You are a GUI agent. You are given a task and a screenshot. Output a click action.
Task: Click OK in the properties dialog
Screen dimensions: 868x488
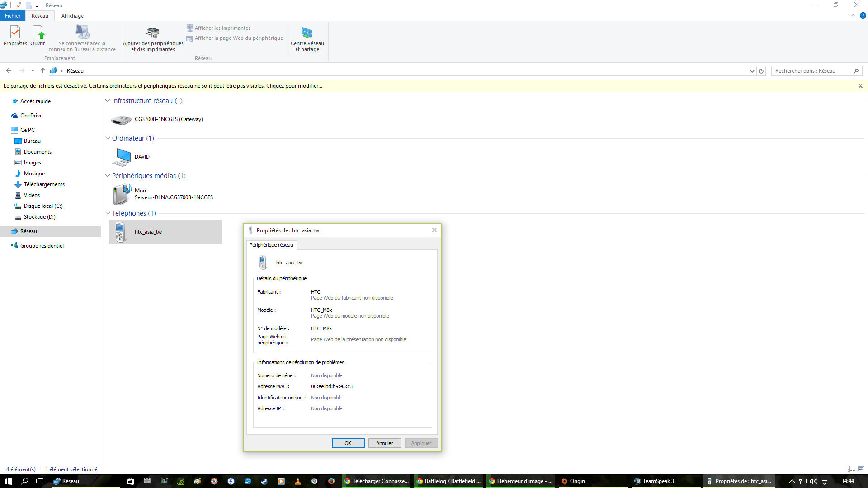(x=348, y=443)
